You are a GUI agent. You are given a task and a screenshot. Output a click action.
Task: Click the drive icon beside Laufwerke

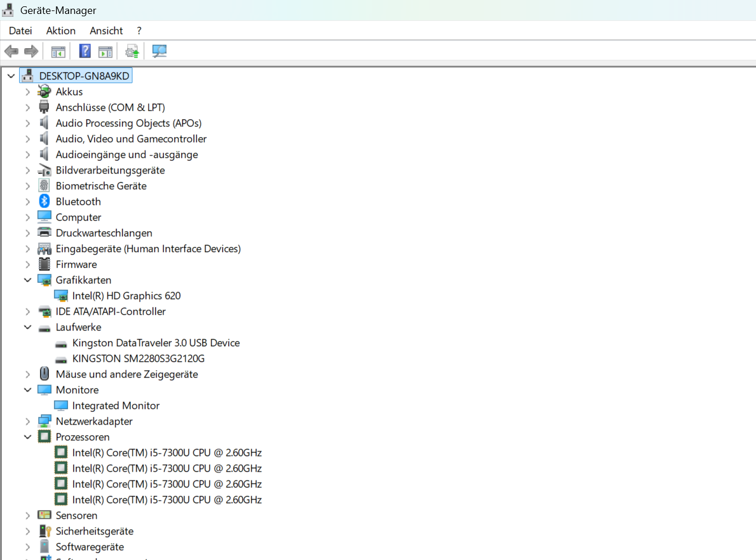coord(44,328)
